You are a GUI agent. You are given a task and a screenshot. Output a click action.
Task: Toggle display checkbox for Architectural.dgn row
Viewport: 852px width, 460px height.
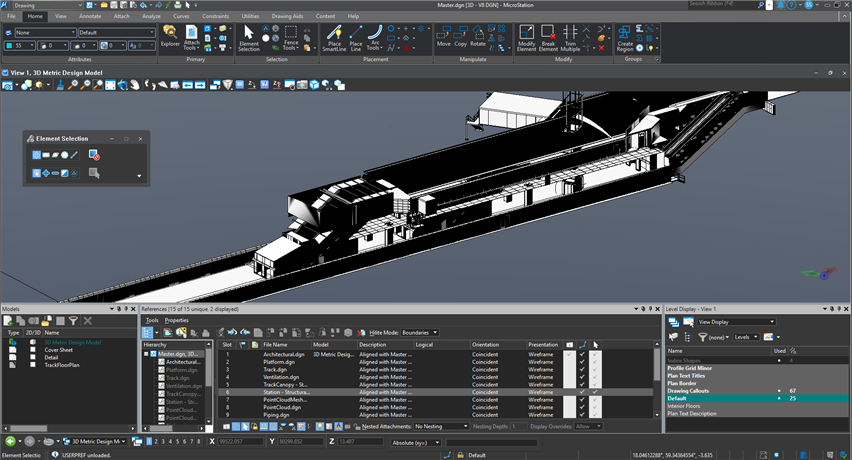pyautogui.click(x=569, y=354)
